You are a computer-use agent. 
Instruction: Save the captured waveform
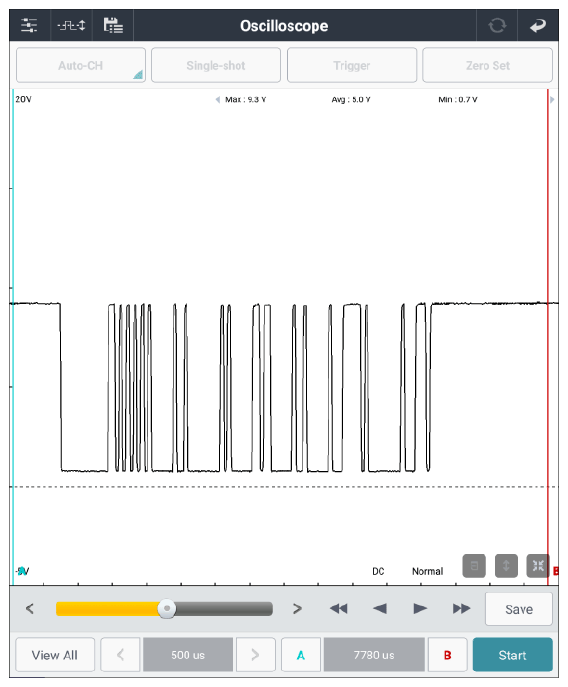pos(519,609)
